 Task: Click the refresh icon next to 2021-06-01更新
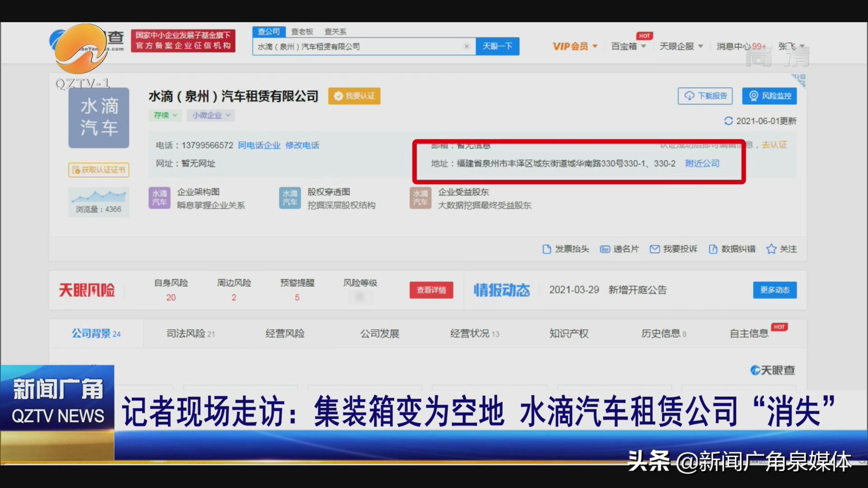(x=729, y=121)
